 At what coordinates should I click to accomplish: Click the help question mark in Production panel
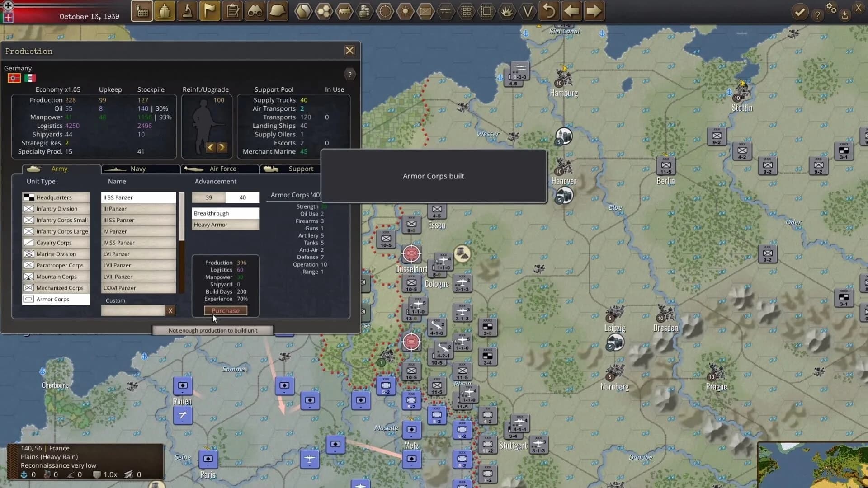tap(350, 74)
